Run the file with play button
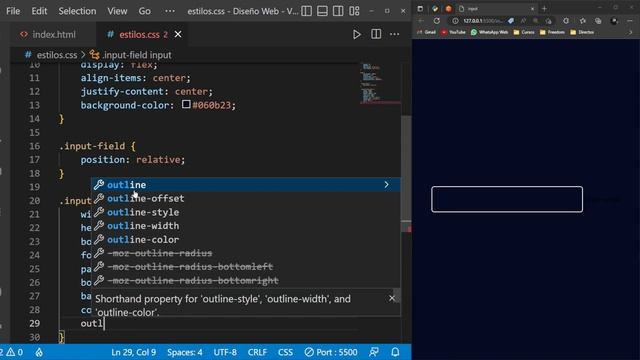The image size is (640, 360). tap(357, 34)
